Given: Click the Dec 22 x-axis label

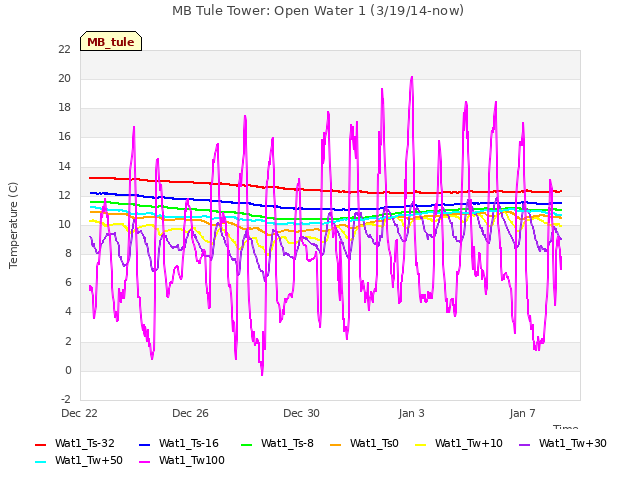Looking at the screenshot, I should (x=79, y=413).
